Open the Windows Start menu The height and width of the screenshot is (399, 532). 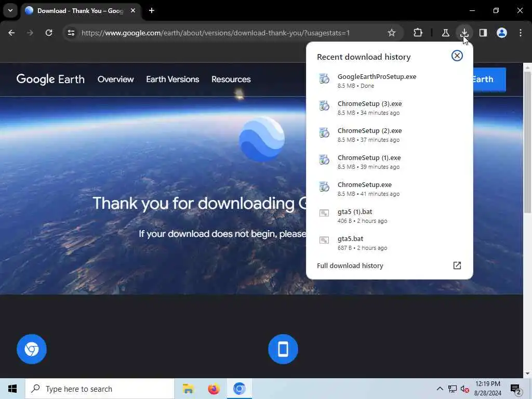pyautogui.click(x=12, y=389)
